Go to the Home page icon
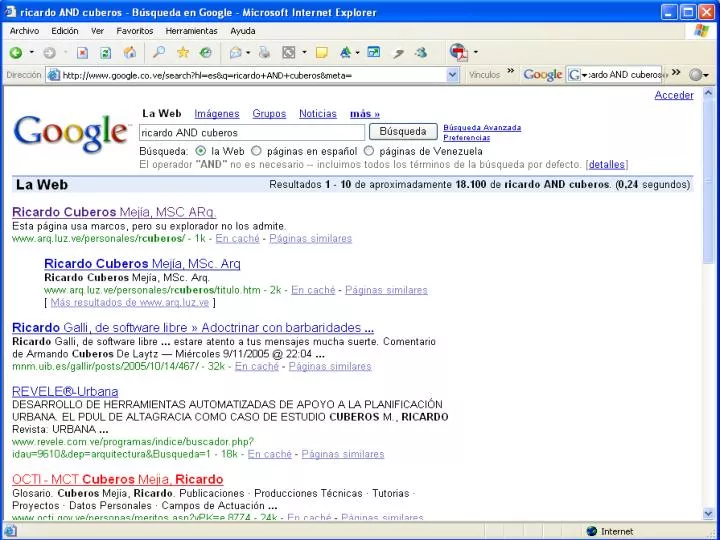The image size is (720, 540). coord(130,52)
